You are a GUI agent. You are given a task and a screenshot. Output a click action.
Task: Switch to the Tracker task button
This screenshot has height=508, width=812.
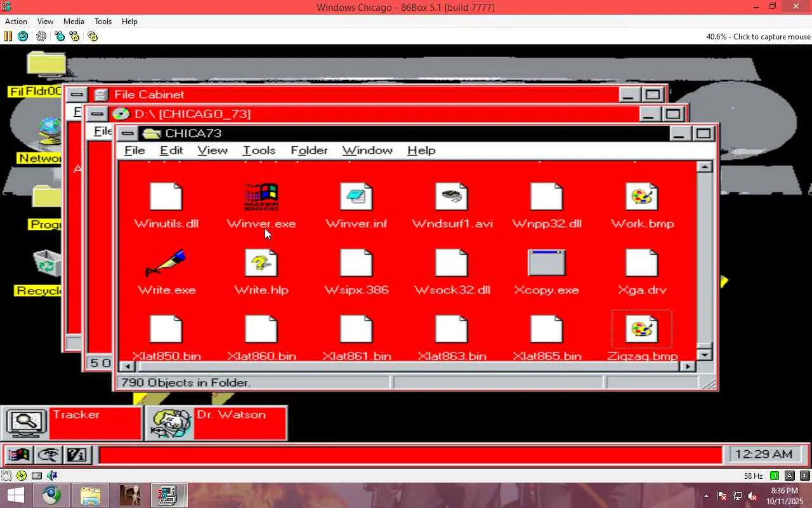pyautogui.click(x=71, y=423)
